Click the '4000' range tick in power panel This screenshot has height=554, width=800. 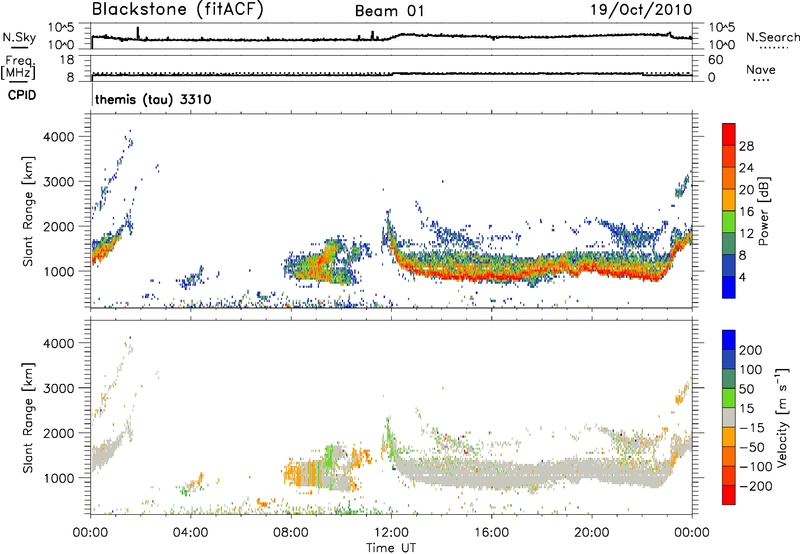pos(58,137)
